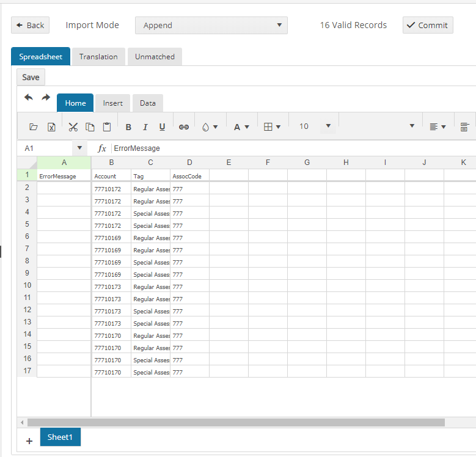Select row 10 header
The width and height of the screenshot is (476, 457).
[x=27, y=285]
